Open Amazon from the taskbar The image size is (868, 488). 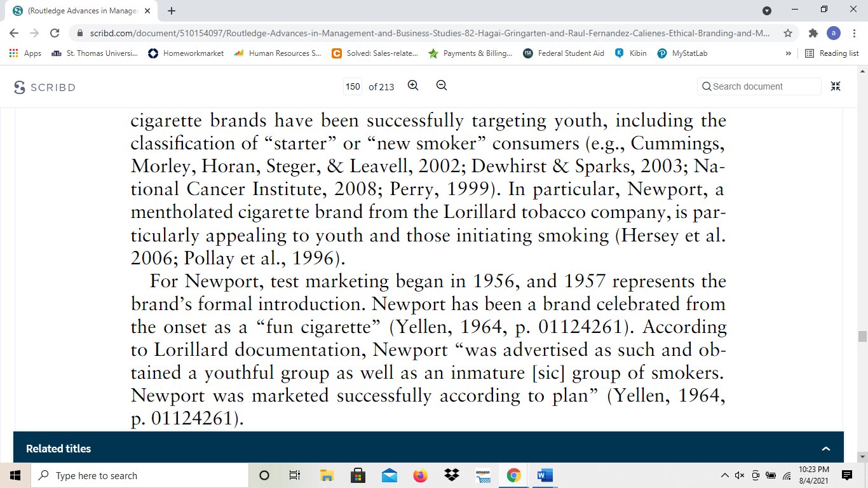[483, 475]
